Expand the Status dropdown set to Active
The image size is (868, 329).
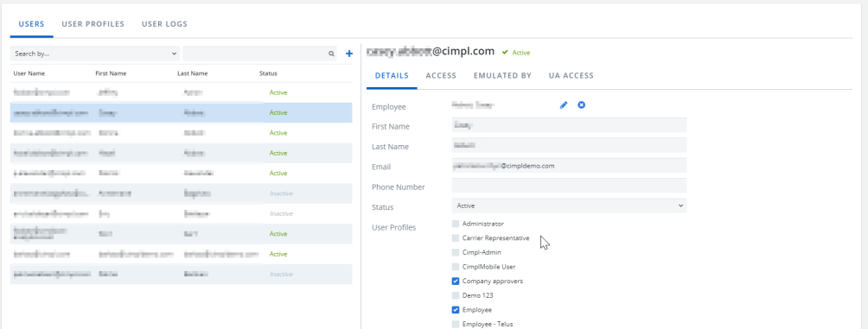pyautogui.click(x=569, y=206)
